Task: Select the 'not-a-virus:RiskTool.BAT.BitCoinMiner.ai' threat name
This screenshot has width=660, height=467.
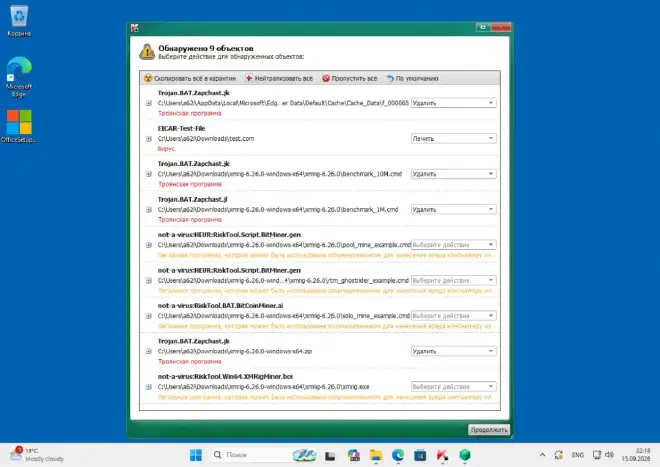Action: [221, 306]
